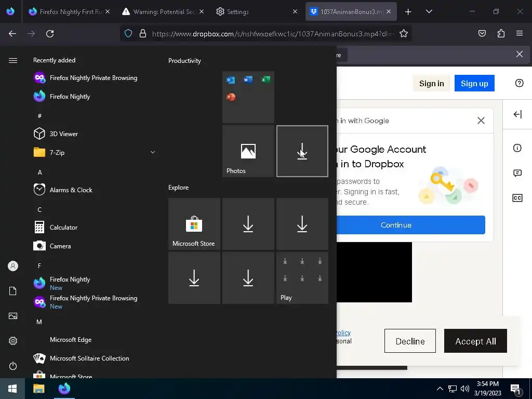Viewport: 532px width, 399px height.
Task: Switch to the Settings tab
Action: coord(256,11)
